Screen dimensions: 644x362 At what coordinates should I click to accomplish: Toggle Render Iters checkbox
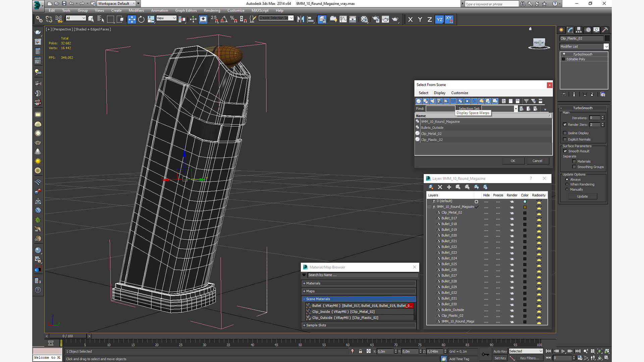tap(565, 125)
